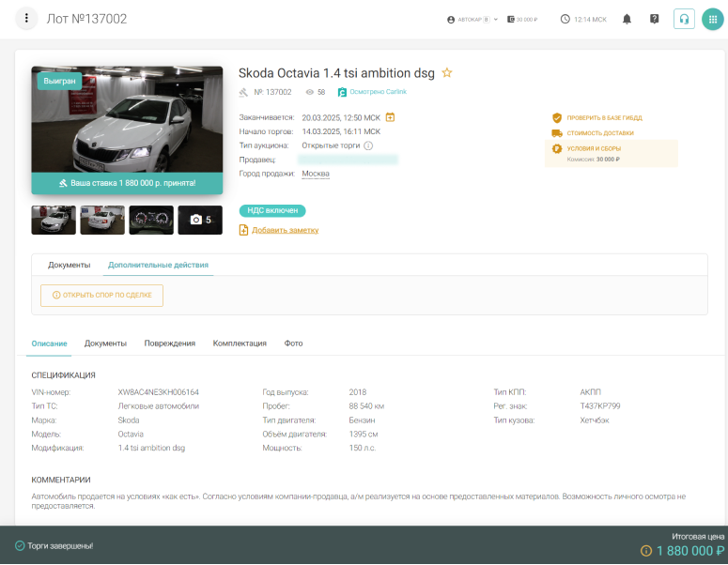Click Открыть спор по сделке button
Viewport: 728px width, 565px height.
(101, 296)
